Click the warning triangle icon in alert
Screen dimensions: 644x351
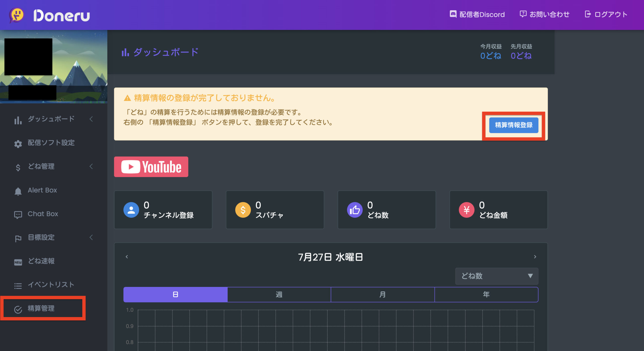127,98
